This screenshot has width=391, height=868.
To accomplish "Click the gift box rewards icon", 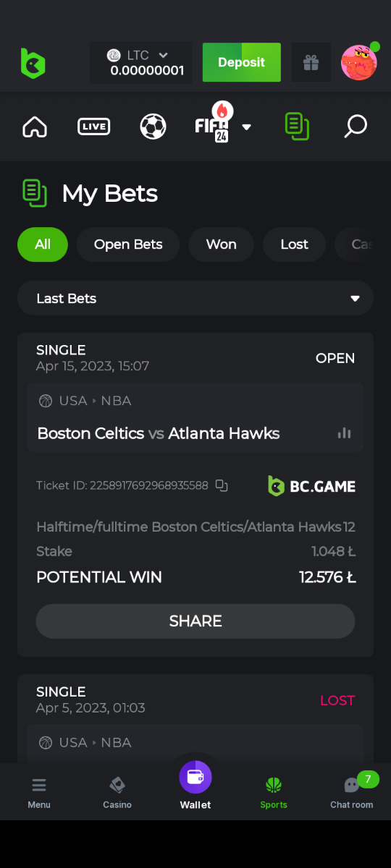I will coord(311,63).
